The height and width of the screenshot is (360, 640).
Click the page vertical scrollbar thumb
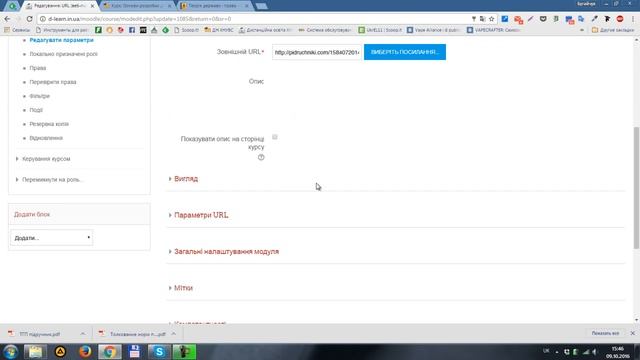(636, 187)
